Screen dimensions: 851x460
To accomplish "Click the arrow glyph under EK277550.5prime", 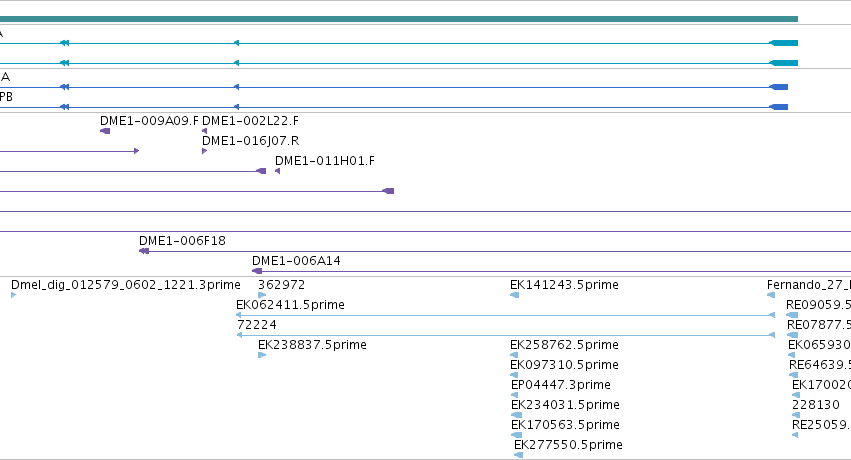I will pos(518,455).
